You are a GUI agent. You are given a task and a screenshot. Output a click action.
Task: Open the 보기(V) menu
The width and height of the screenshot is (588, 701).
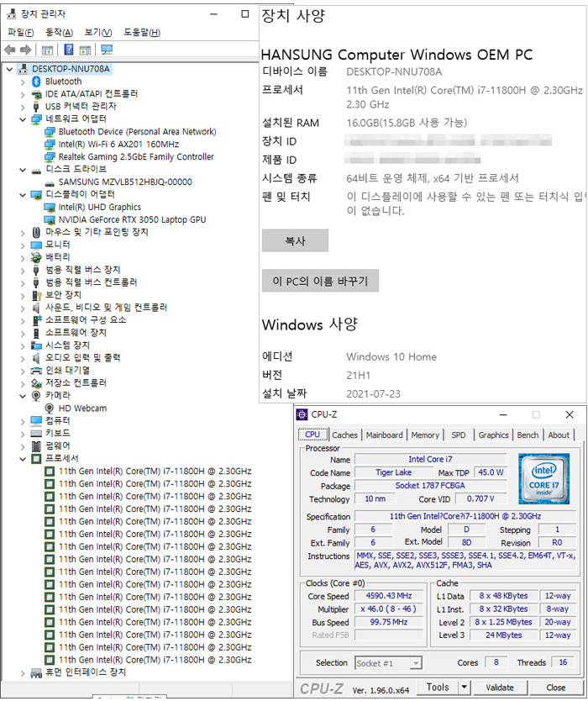(98, 32)
